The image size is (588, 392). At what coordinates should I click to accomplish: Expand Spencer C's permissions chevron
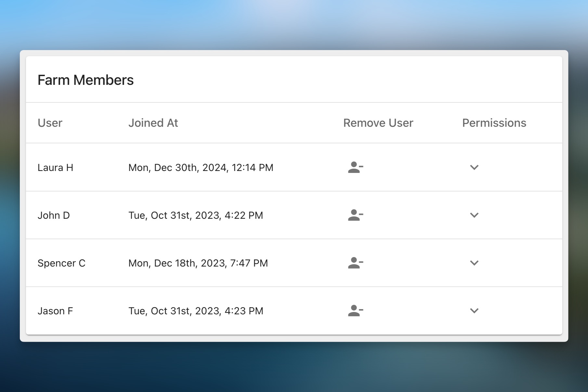(475, 263)
